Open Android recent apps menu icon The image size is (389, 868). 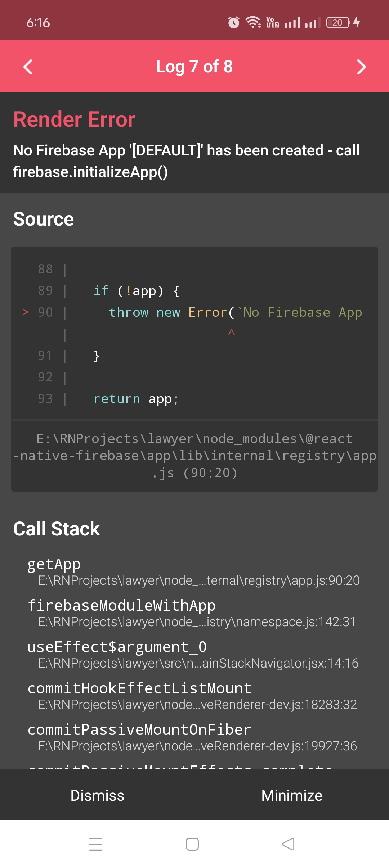pos(96,844)
